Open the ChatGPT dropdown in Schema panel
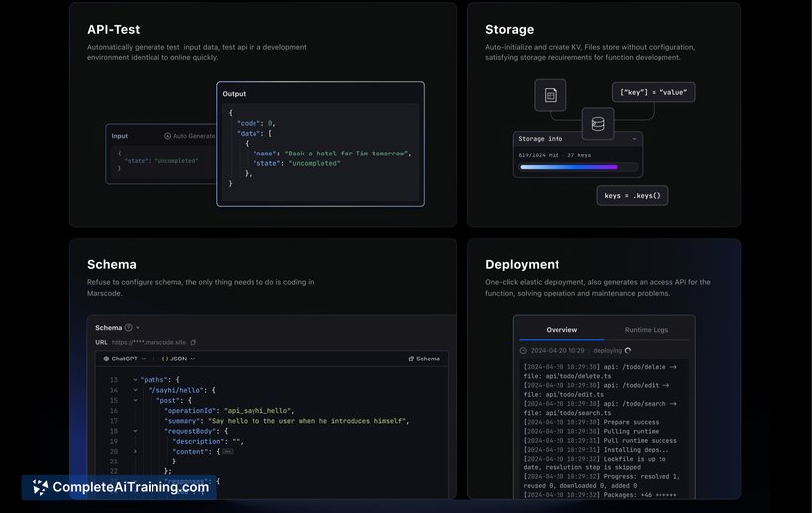The height and width of the screenshot is (513, 812). click(x=124, y=359)
